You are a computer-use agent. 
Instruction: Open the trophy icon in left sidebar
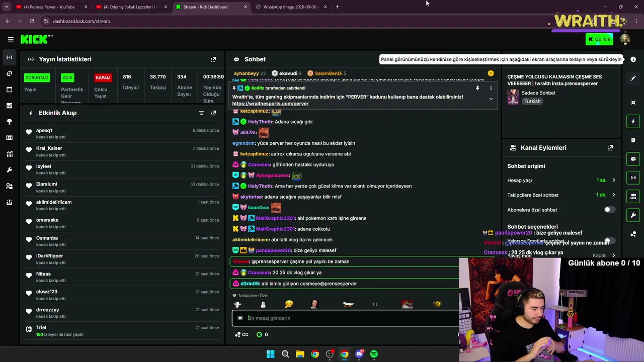point(10,122)
